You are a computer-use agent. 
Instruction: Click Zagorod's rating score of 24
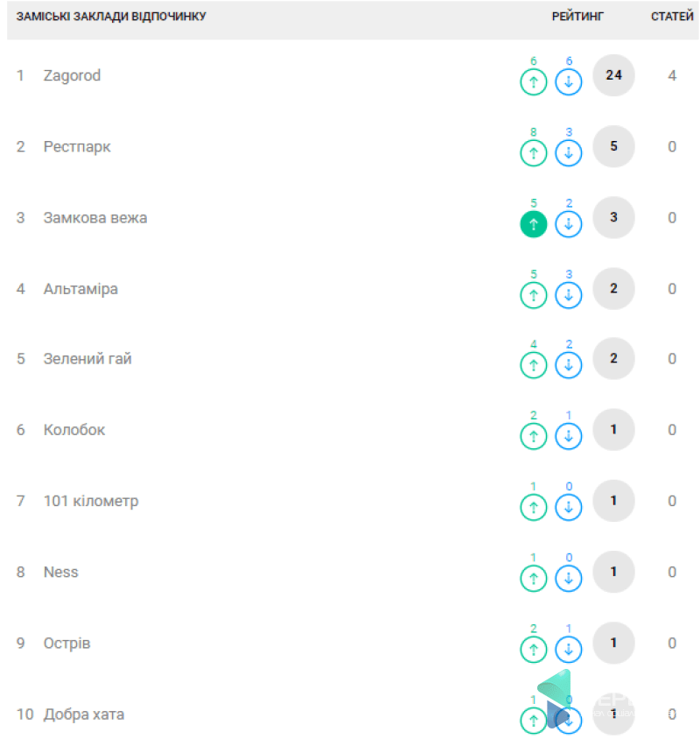click(x=613, y=75)
